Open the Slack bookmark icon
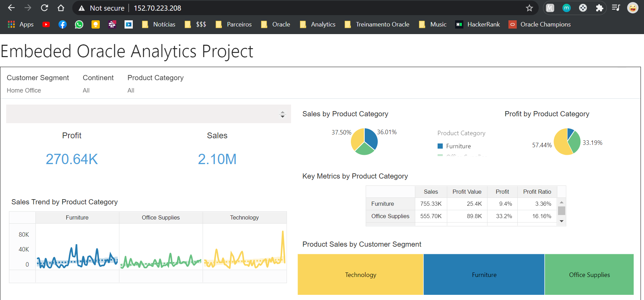 pyautogui.click(x=112, y=24)
